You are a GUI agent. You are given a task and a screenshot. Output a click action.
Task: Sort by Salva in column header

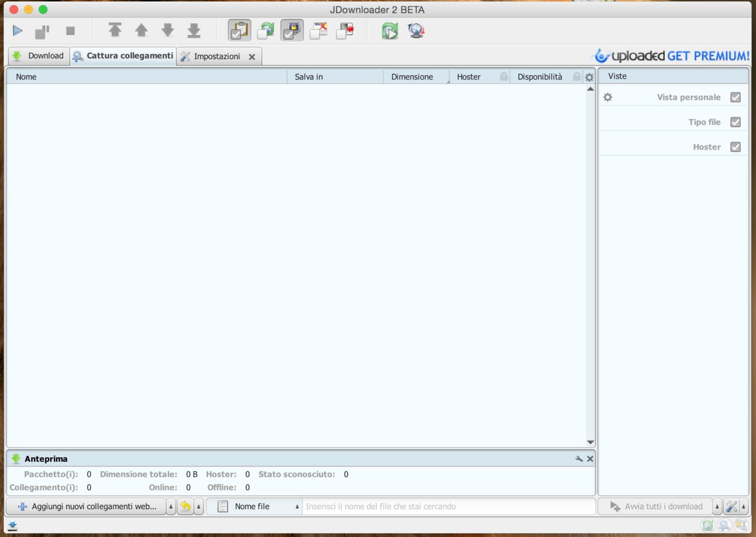[335, 77]
